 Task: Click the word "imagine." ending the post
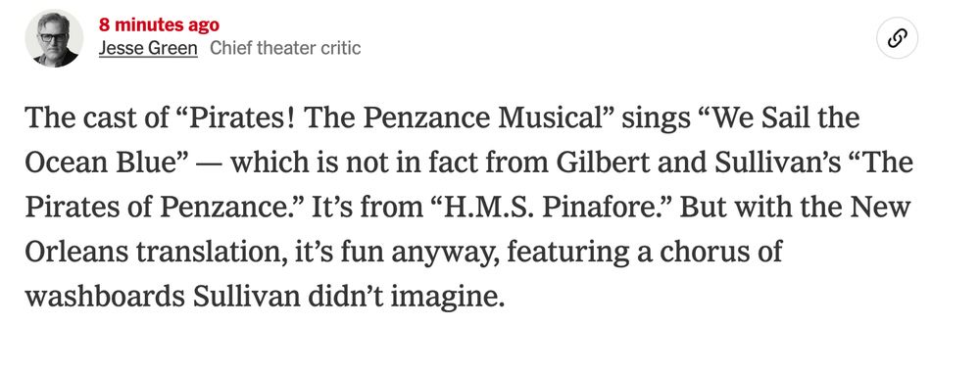coord(447,298)
